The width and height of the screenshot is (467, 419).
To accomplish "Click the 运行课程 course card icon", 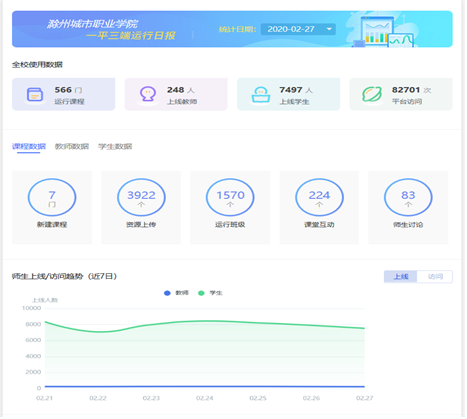I will pos(35,95).
